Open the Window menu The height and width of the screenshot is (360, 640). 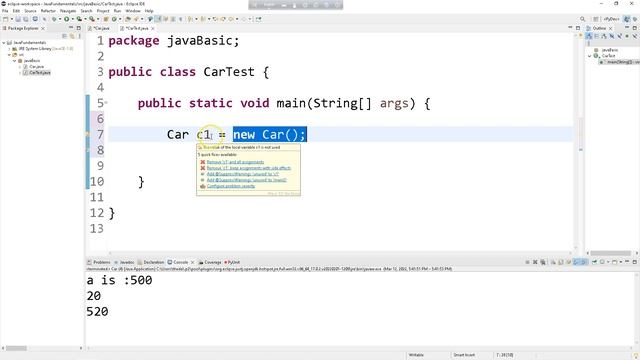point(133,11)
